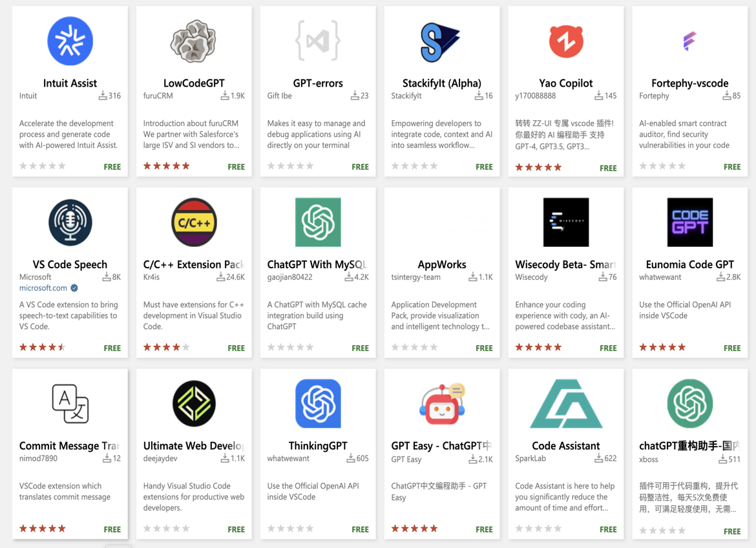
Task: Click the GPT-errors description text
Action: tap(316, 134)
